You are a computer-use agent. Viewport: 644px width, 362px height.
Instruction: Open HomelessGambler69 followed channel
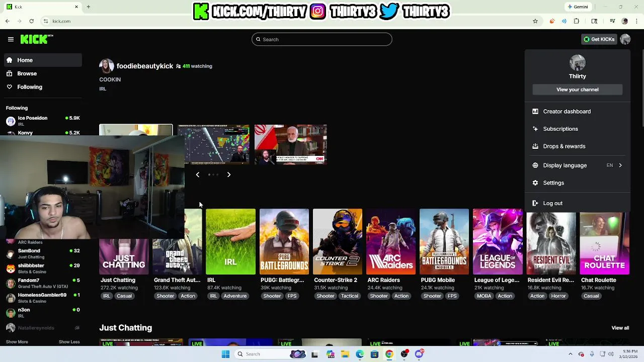(x=43, y=298)
